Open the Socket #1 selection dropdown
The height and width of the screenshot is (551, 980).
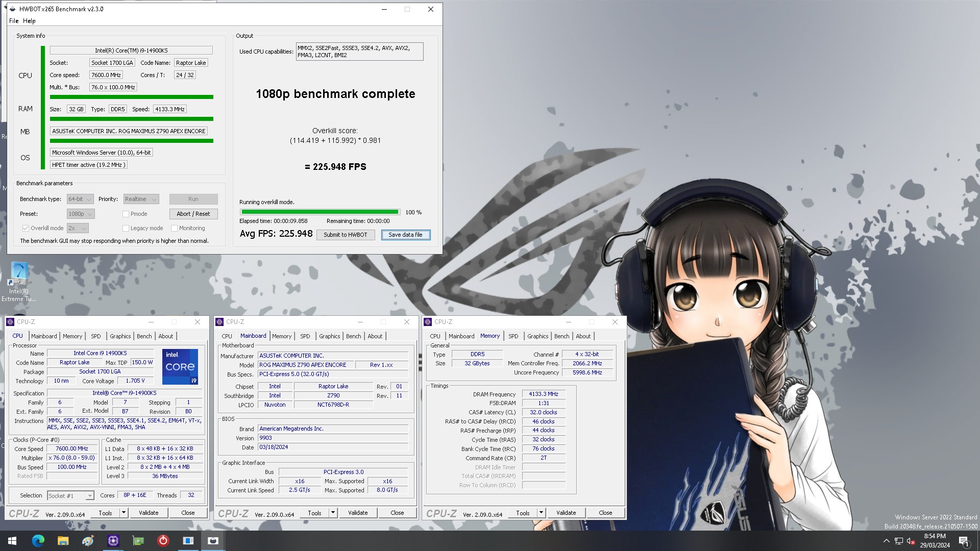point(70,495)
